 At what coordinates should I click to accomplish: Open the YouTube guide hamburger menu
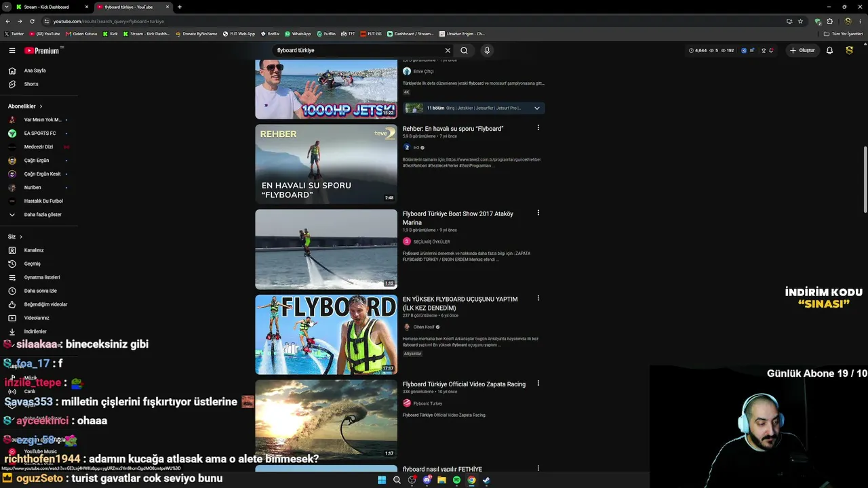point(12,50)
